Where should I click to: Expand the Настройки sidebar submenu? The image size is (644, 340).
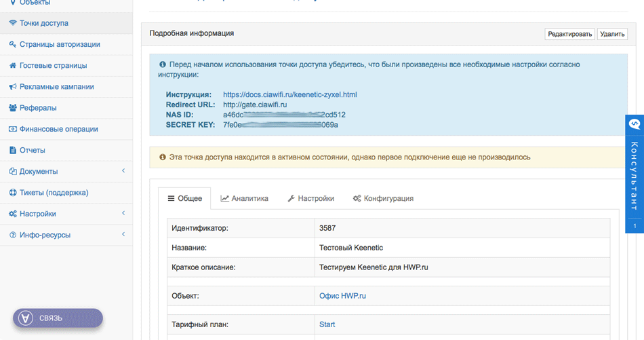coord(123,214)
